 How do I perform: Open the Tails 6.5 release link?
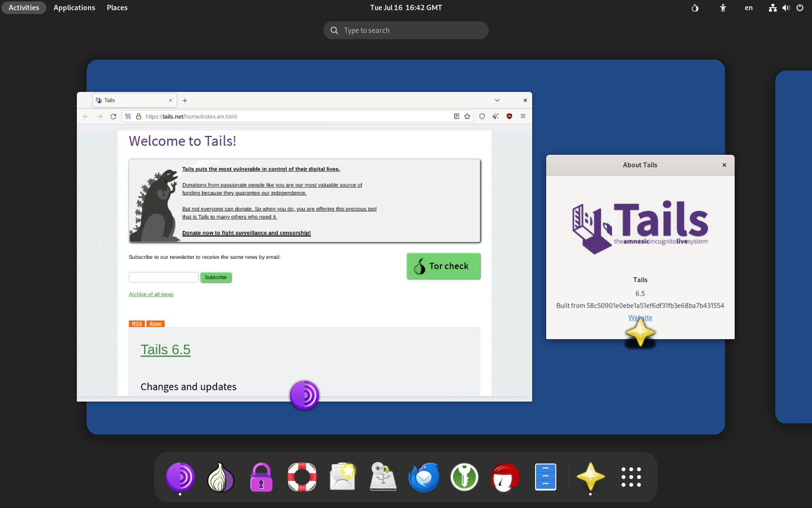coord(165,350)
